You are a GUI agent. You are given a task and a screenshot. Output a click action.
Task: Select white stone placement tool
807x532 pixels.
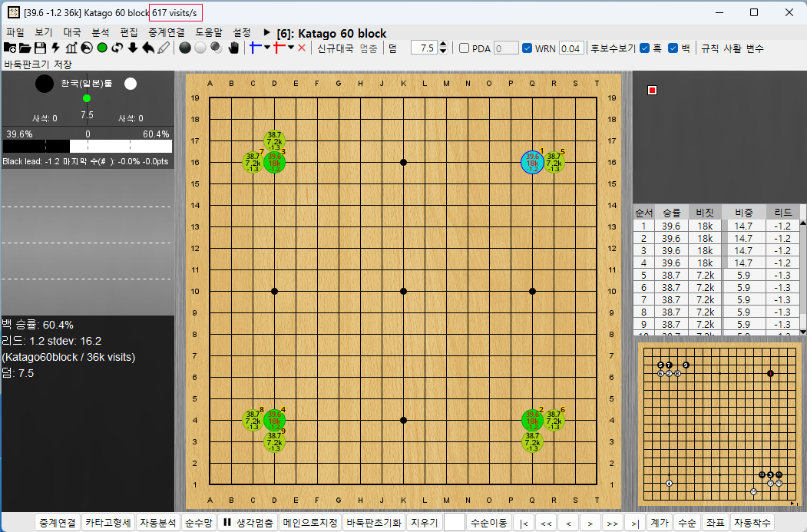pos(200,48)
